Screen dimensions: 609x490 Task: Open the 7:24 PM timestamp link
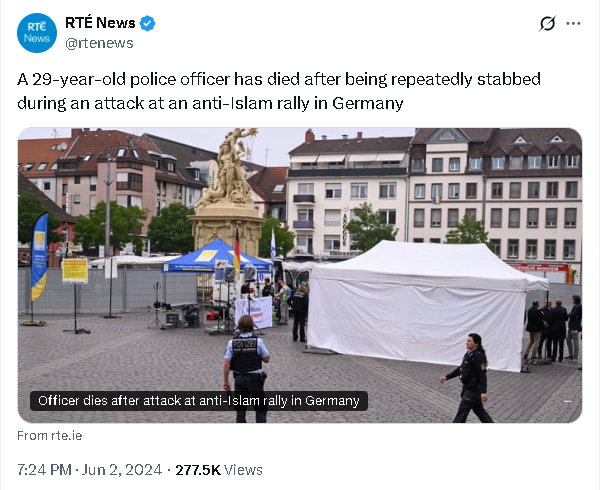(x=44, y=470)
